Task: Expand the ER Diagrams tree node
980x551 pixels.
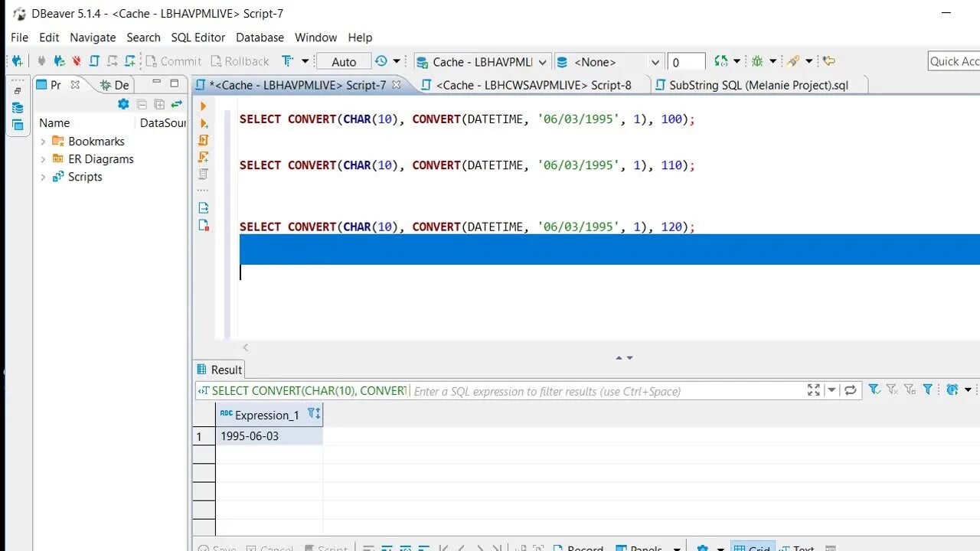Action: (x=43, y=159)
